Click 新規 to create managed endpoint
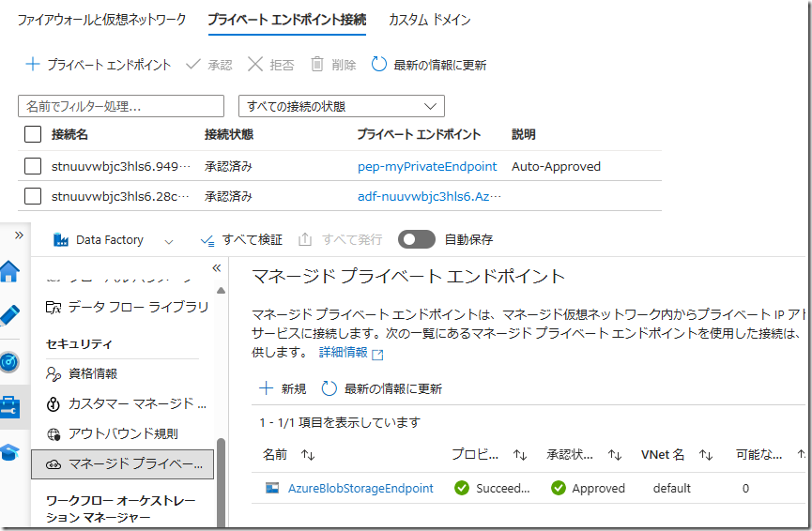 tap(283, 388)
